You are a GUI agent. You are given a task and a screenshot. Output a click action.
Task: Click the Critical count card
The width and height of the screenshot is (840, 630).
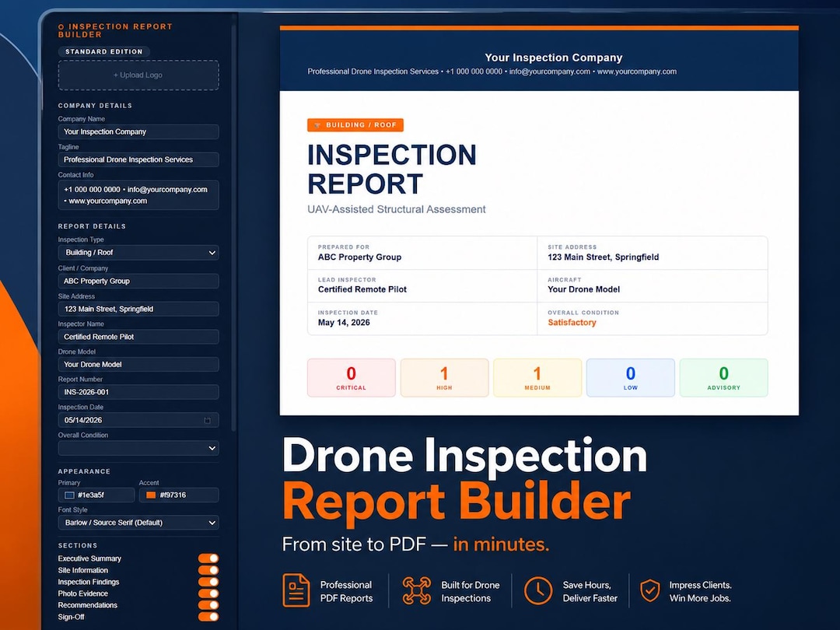(352, 378)
